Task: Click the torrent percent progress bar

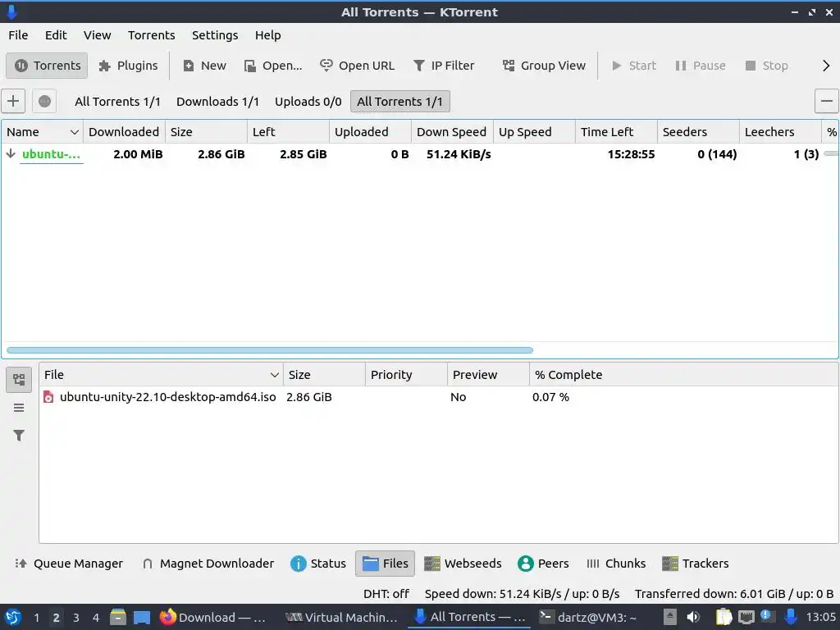Action: [831, 153]
